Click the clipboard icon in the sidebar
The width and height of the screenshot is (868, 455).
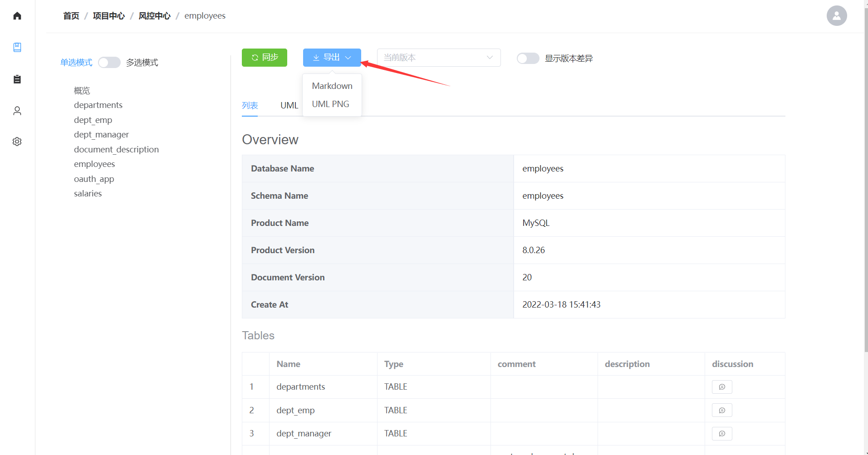17,79
